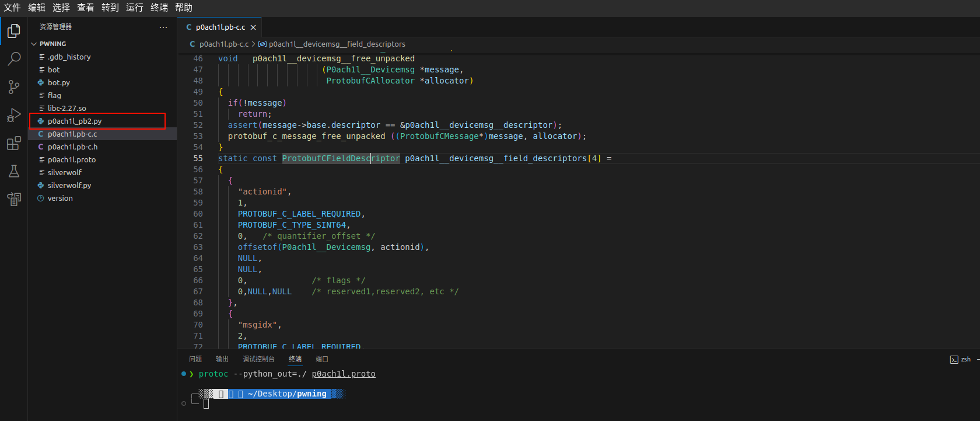The width and height of the screenshot is (980, 421).
Task: Open p0ach1l.proto file
Action: pyautogui.click(x=103, y=159)
